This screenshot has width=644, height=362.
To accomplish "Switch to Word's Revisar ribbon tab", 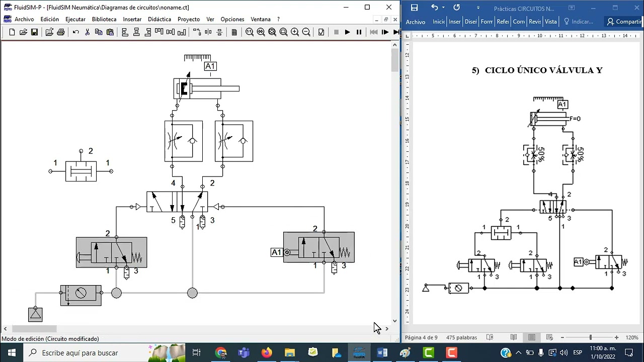I will click(x=535, y=22).
